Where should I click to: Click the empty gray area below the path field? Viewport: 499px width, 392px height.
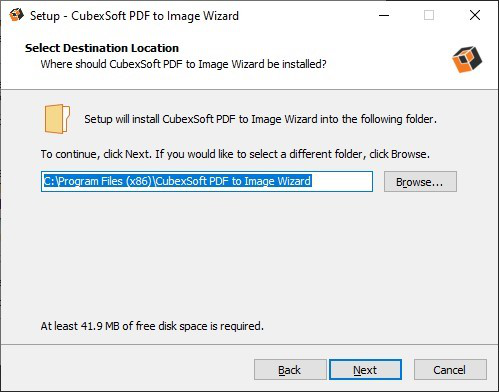pyautogui.click(x=249, y=253)
